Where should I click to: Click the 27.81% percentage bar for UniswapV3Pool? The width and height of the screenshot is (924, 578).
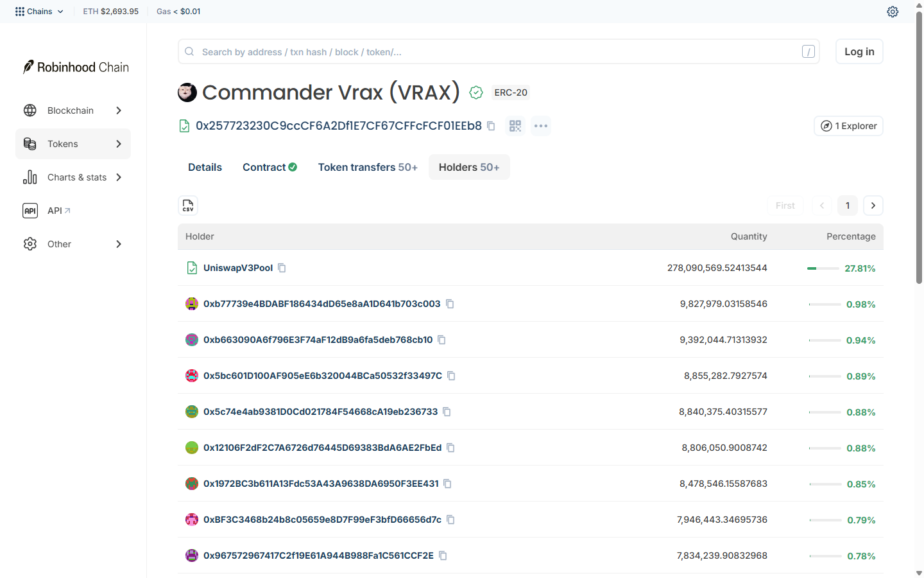(823, 268)
